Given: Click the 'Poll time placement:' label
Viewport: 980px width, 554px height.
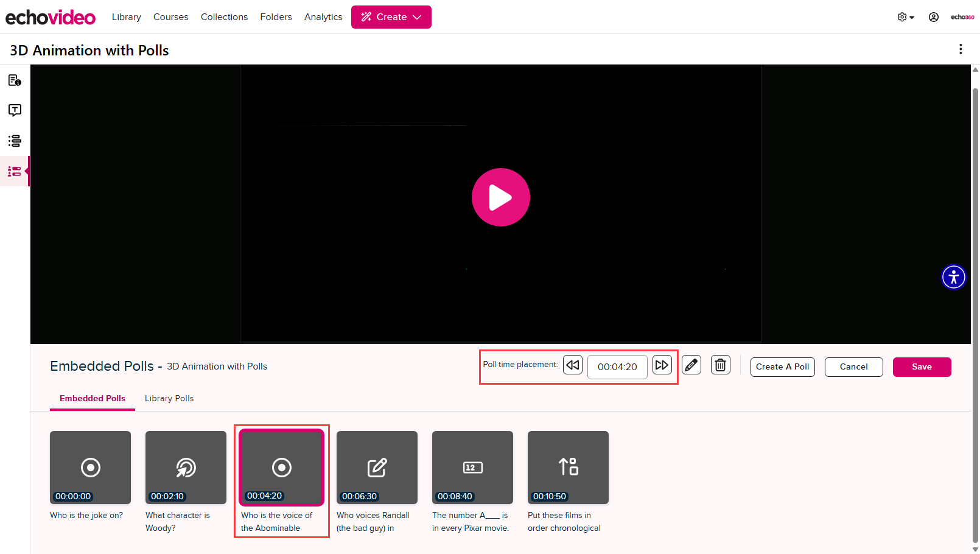Looking at the screenshot, I should tap(520, 365).
